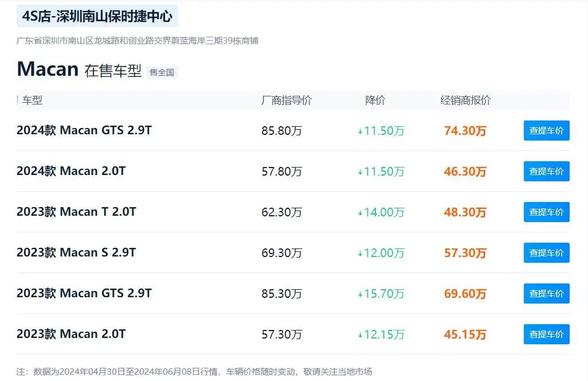The height and width of the screenshot is (381, 588).
Task: Select the dealer price 74.30万
Action: coord(465,130)
